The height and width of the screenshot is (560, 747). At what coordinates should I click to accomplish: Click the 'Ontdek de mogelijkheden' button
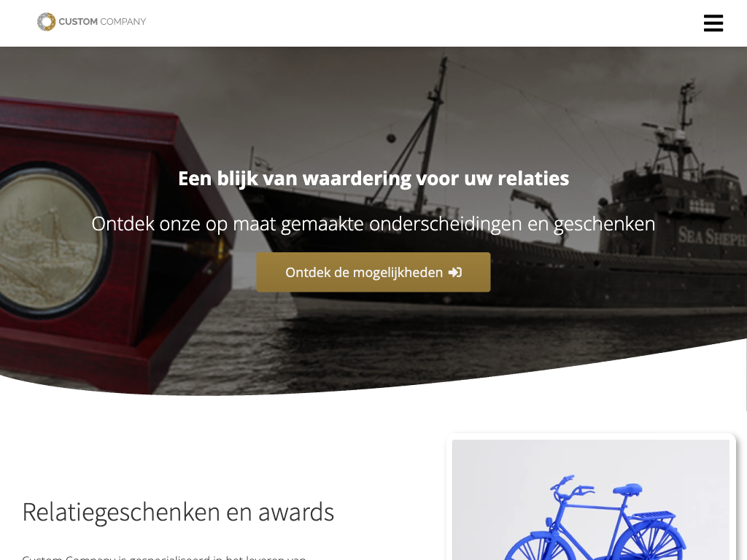pos(373,273)
